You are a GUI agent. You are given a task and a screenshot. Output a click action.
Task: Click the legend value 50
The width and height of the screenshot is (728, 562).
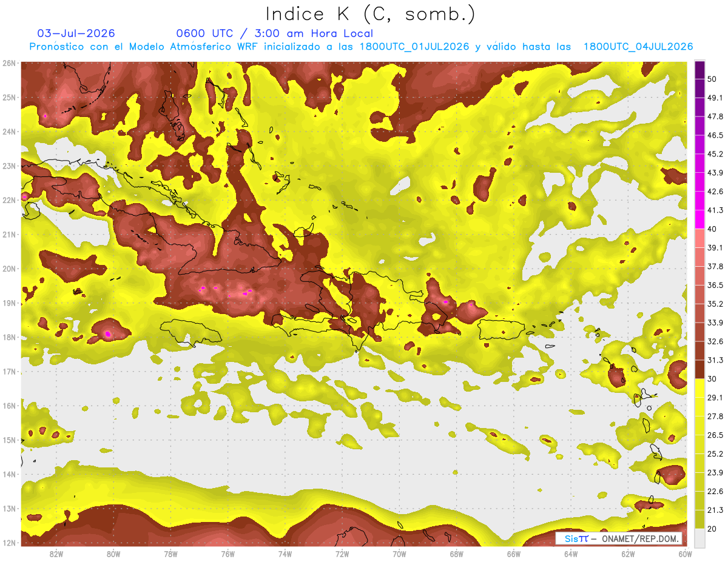click(x=712, y=79)
